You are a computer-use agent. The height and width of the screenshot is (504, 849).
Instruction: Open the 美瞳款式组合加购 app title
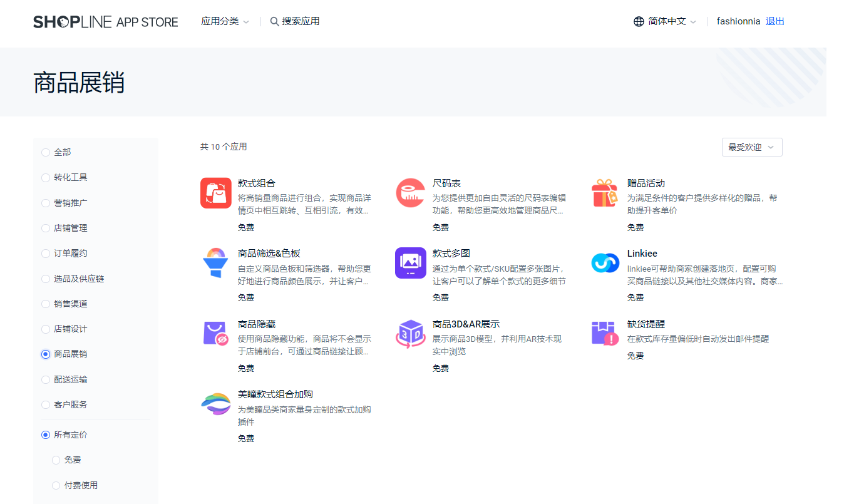[x=275, y=394]
